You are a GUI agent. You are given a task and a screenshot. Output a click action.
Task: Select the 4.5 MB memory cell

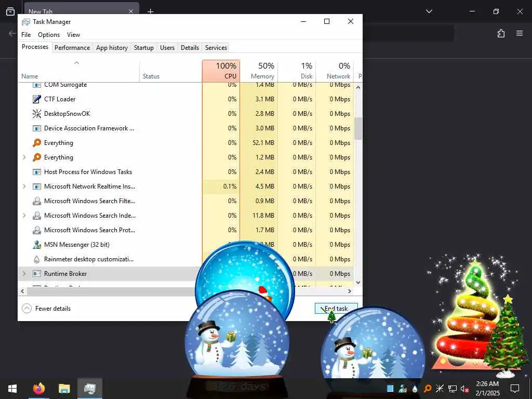(x=259, y=187)
